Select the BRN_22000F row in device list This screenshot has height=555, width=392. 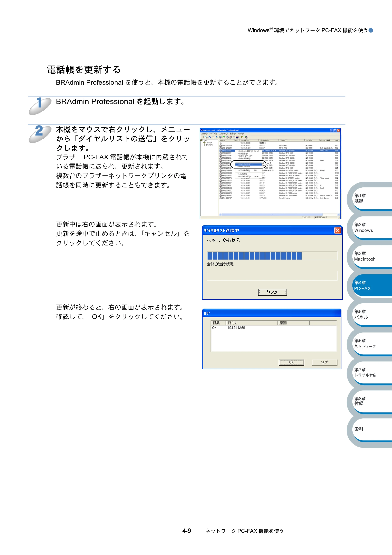coord(280,151)
